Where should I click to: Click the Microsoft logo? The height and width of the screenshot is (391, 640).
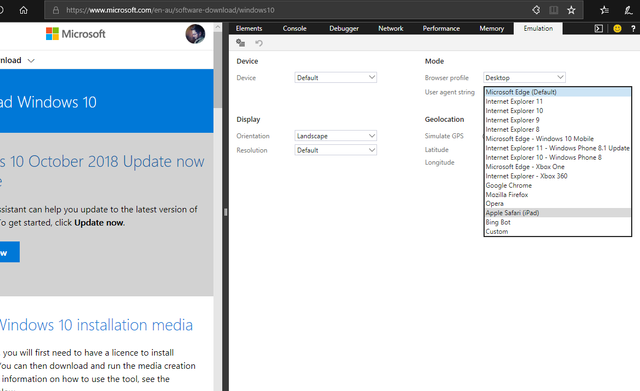point(76,34)
